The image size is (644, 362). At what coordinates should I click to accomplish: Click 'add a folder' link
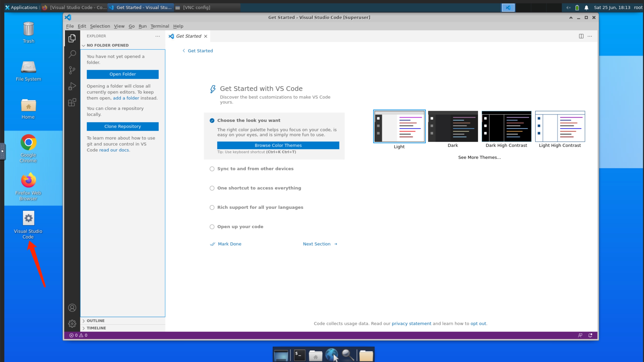point(126,98)
